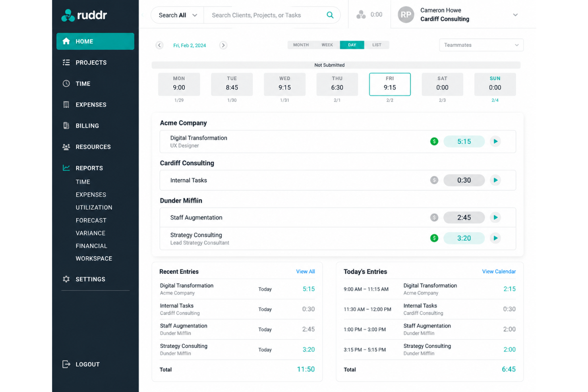Switch to the Week view
Image resolution: width=588 pixels, height=392 pixels.
[x=327, y=45]
